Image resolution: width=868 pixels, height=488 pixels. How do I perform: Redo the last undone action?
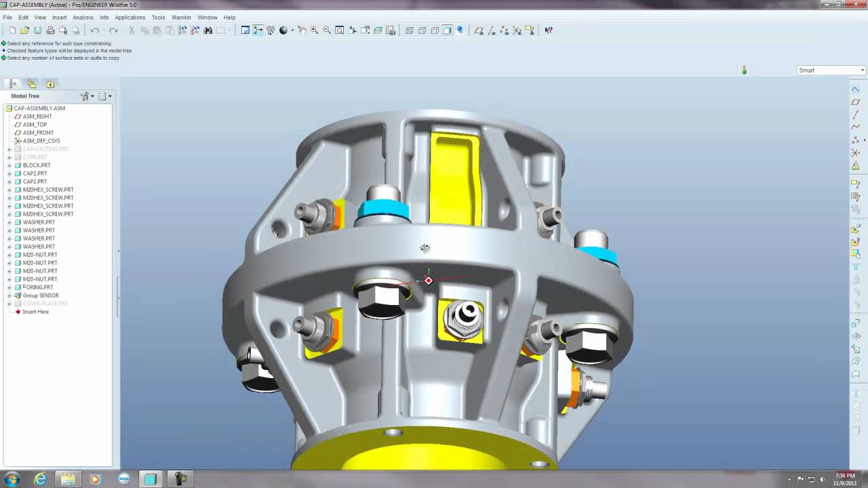tap(113, 30)
